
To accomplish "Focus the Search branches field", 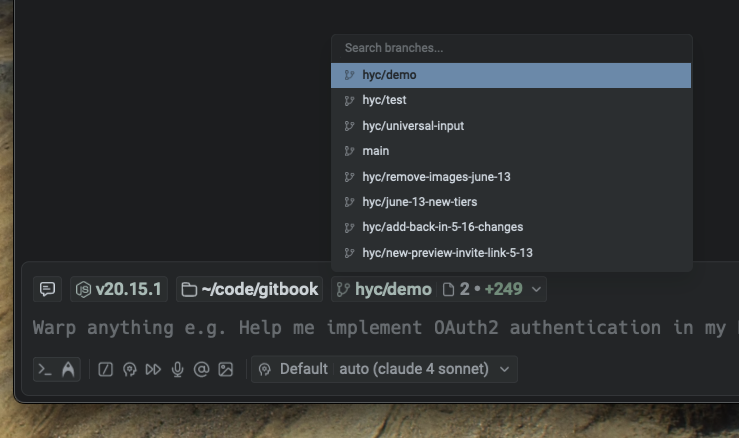I will pos(511,48).
